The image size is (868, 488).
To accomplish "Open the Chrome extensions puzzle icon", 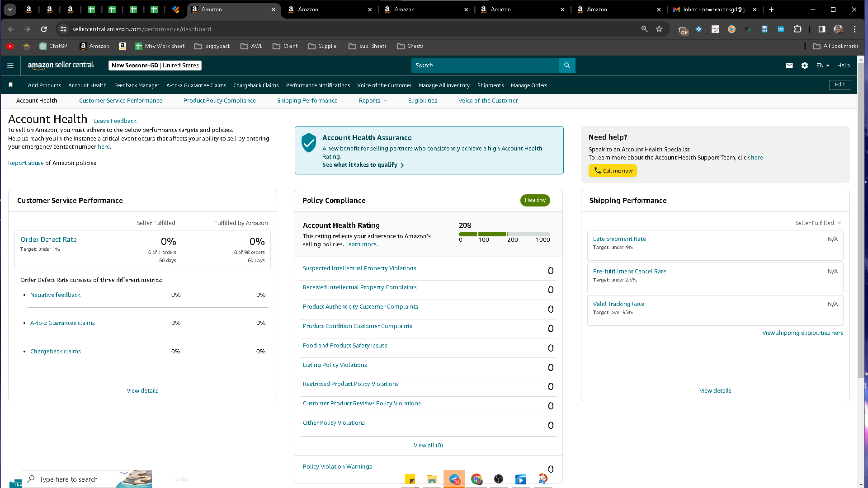I will (x=797, y=29).
